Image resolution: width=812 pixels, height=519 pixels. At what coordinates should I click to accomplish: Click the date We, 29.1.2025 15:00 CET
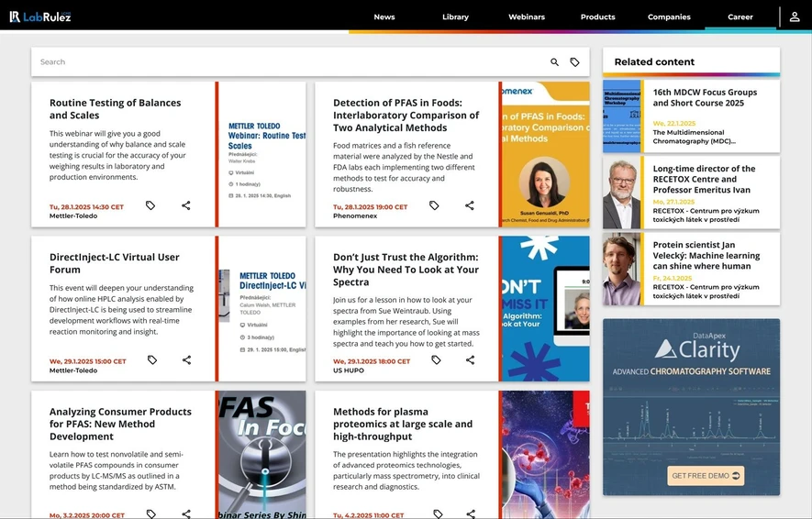click(x=87, y=361)
